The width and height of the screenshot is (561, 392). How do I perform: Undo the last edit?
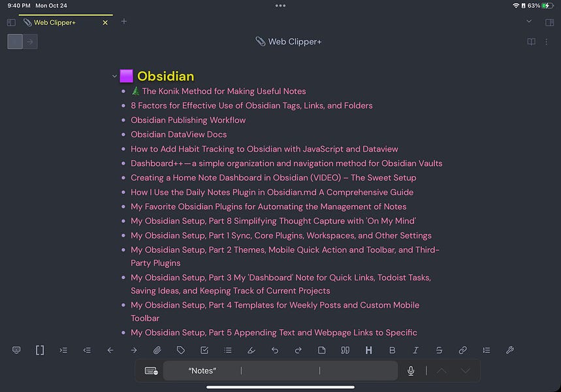pos(274,350)
